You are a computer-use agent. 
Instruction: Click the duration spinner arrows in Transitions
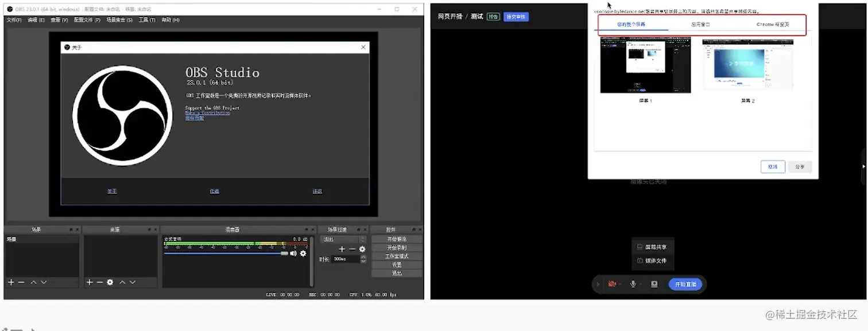coord(363,259)
